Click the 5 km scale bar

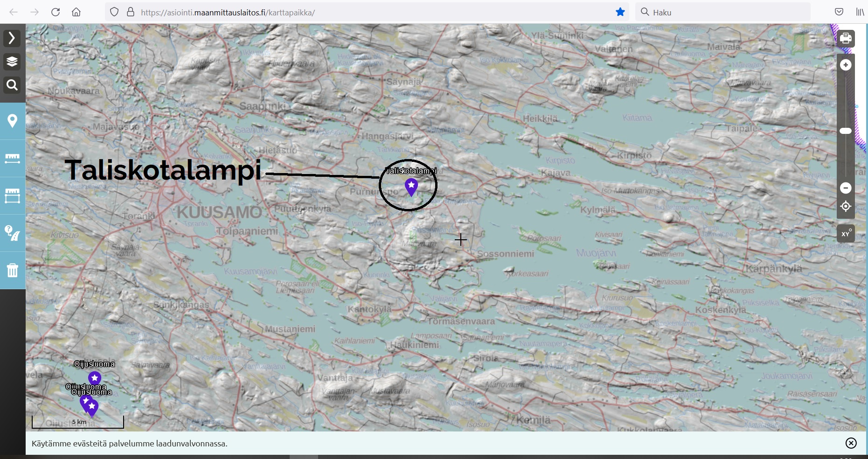tap(78, 422)
